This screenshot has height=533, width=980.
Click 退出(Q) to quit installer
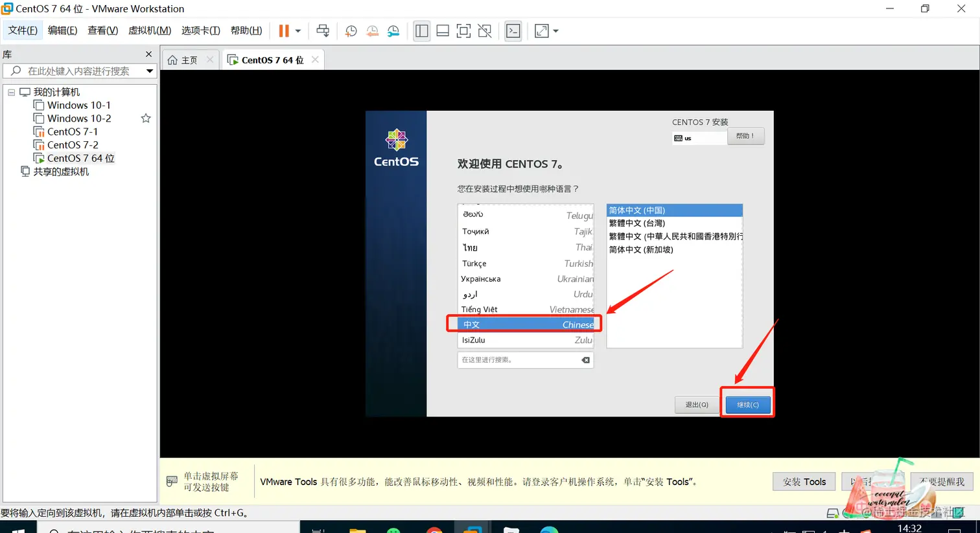tap(697, 405)
